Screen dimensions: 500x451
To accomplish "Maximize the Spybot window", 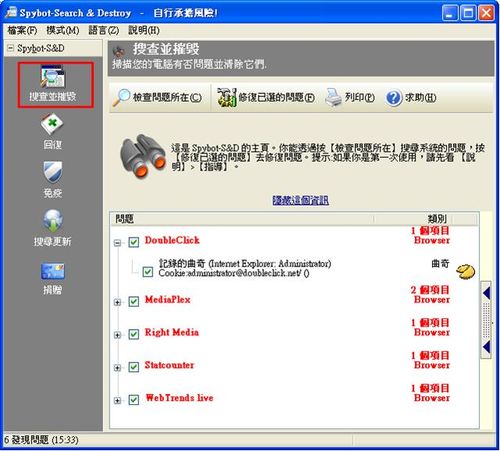I will click(468, 14).
